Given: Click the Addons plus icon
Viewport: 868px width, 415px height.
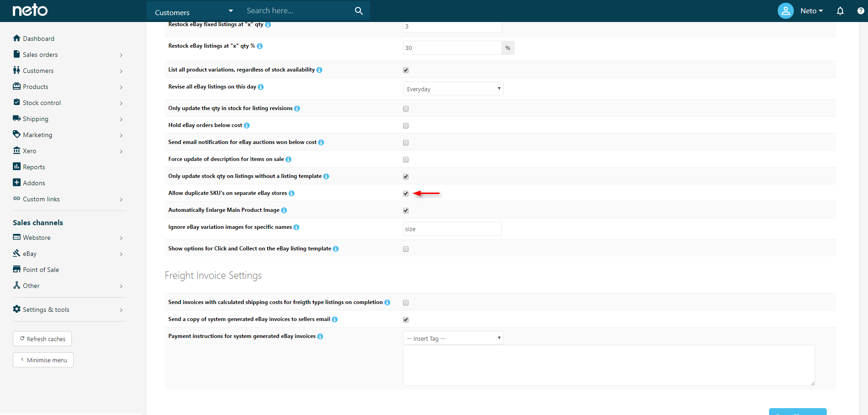Looking at the screenshot, I should (x=17, y=183).
